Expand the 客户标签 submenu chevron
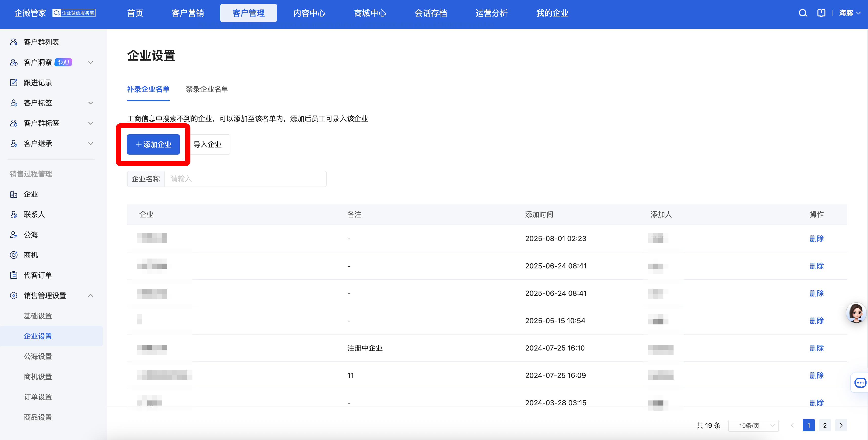The height and width of the screenshot is (440, 868). [x=90, y=103]
